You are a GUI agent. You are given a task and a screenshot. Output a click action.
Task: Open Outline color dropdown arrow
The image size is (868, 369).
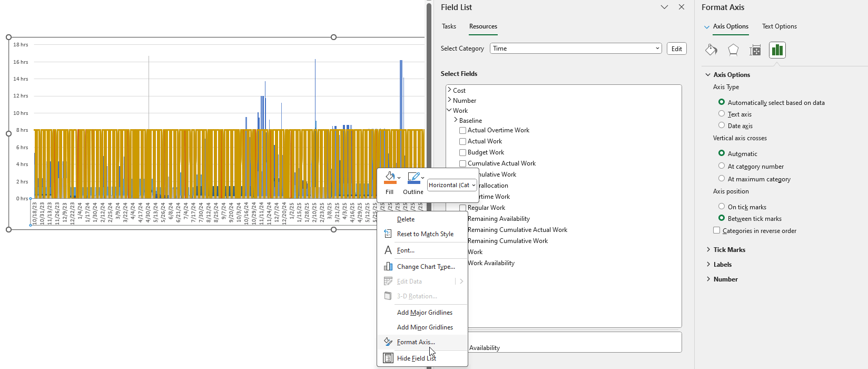pyautogui.click(x=422, y=178)
